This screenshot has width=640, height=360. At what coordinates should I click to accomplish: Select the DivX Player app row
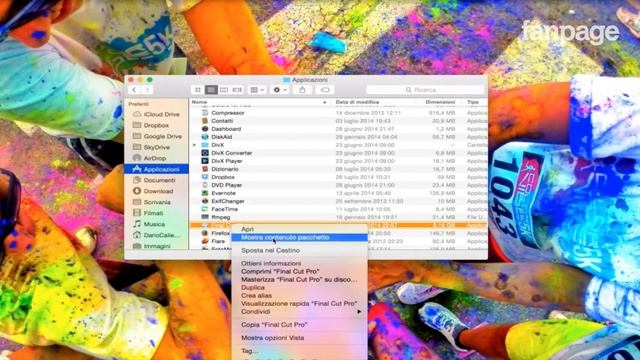338,161
